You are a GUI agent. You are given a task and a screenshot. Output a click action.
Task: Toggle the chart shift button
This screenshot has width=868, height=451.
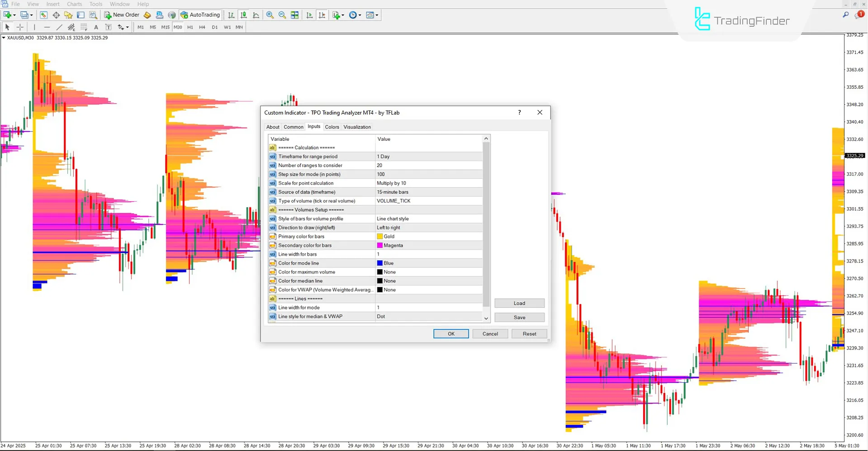pyautogui.click(x=322, y=15)
